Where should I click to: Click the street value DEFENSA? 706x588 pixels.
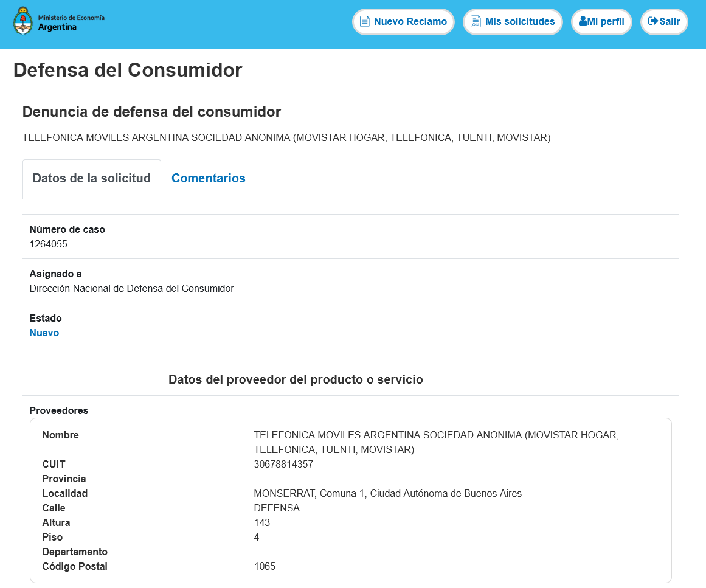point(277,508)
